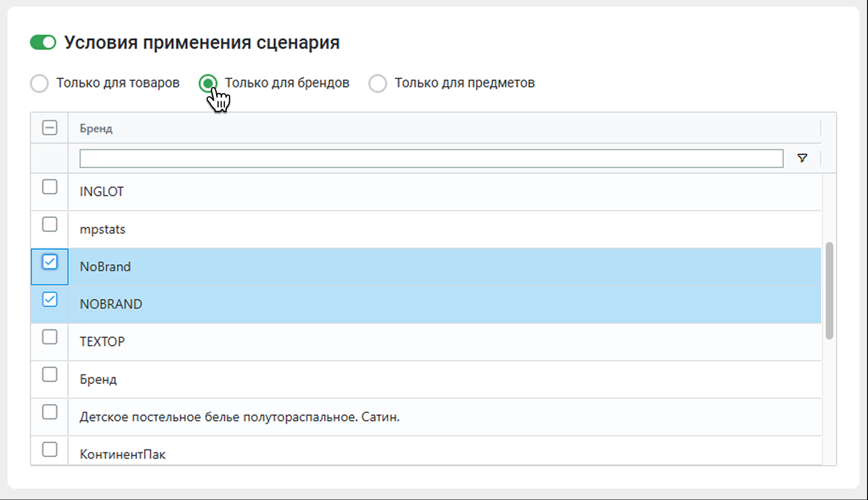Enable the mpstats brand checkbox
The height and width of the screenshot is (500, 868).
pos(50,224)
